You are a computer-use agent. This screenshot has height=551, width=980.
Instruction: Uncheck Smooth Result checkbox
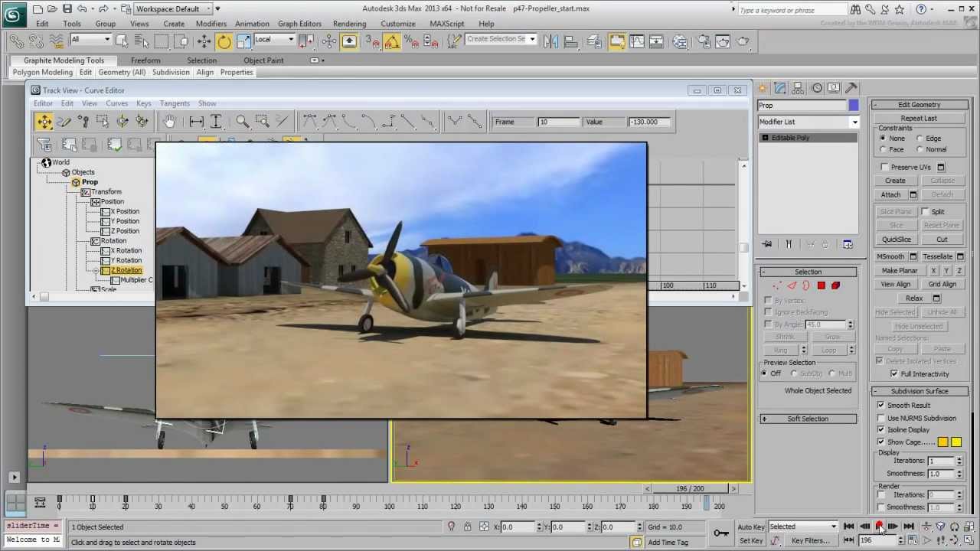[881, 405]
